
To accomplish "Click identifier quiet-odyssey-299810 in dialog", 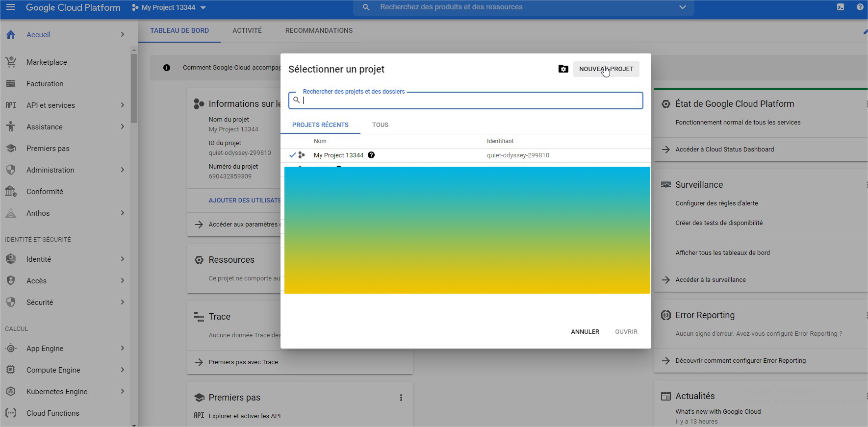I will point(518,155).
